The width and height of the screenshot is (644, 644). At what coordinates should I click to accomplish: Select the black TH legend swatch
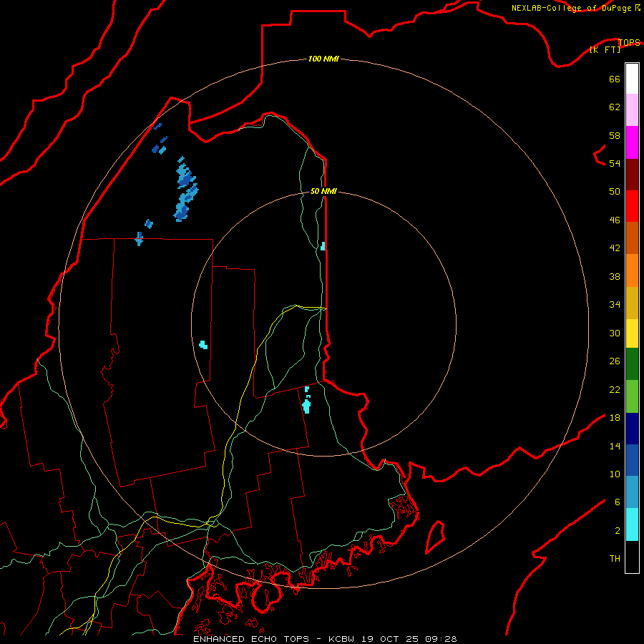coord(632,557)
